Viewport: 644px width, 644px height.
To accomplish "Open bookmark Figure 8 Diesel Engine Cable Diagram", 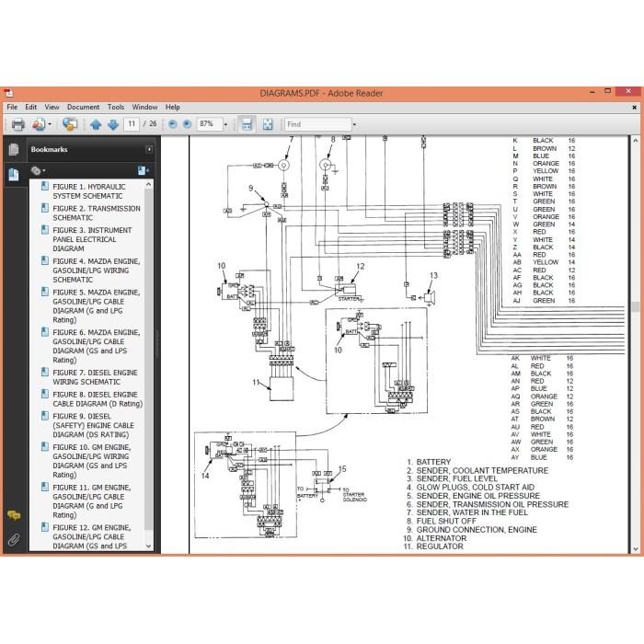I will pos(98,398).
